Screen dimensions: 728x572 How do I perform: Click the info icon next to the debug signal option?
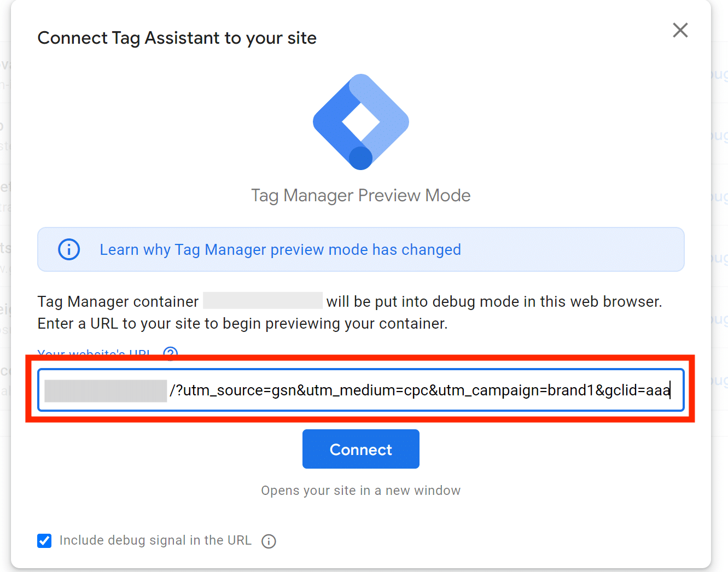(x=269, y=541)
